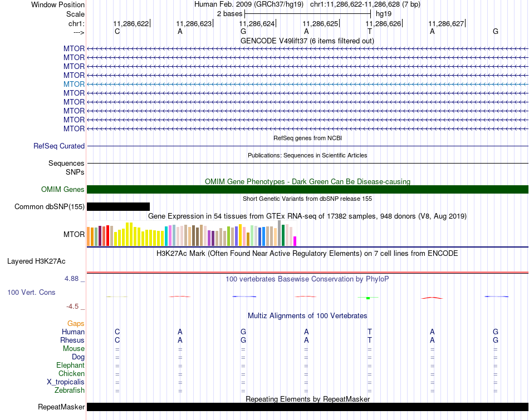Image resolution: width=529 pixels, height=420 pixels.
Task: Open the GENCODE V49lift37 track title
Action: click(307, 41)
